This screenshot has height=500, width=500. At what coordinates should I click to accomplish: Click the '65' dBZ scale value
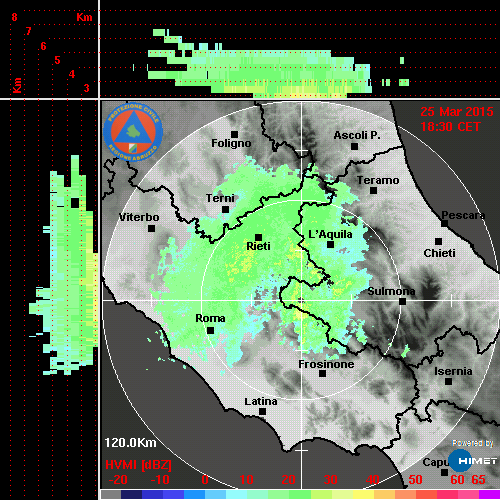click(478, 480)
